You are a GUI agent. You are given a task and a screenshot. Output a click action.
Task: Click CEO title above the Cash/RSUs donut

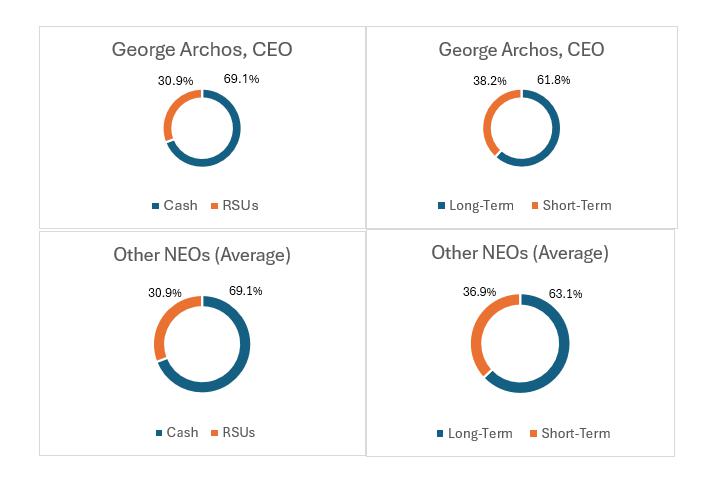point(201,49)
